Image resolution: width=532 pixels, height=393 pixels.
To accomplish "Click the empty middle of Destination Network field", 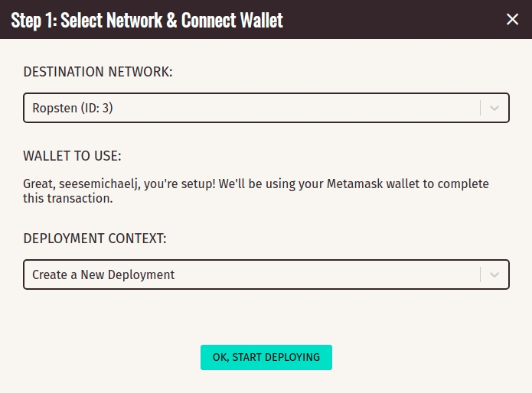I will click(x=295, y=108).
